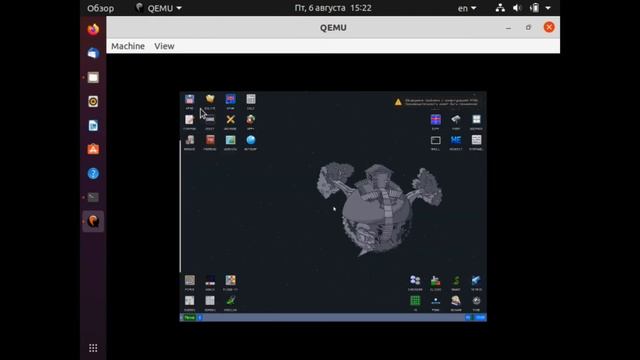Start the FLOOD-IT colored squares game
Image resolution: width=640 pixels, height=360 pixels.
pyautogui.click(x=230, y=280)
